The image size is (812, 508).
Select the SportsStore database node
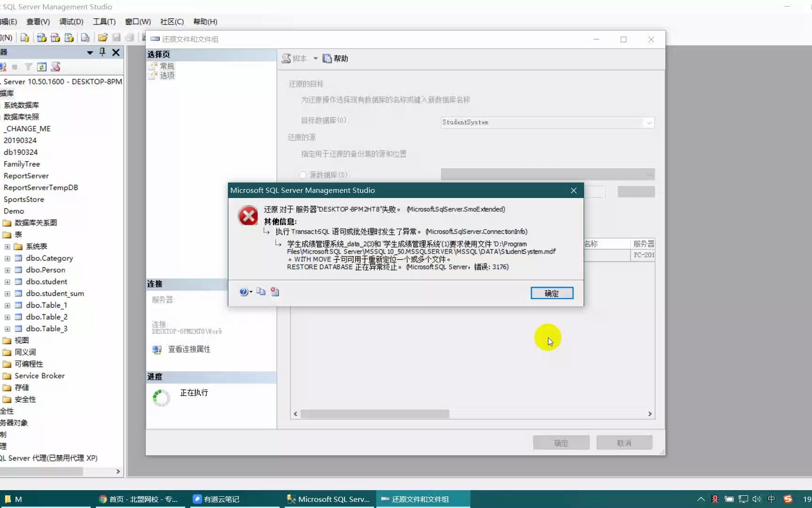click(23, 199)
